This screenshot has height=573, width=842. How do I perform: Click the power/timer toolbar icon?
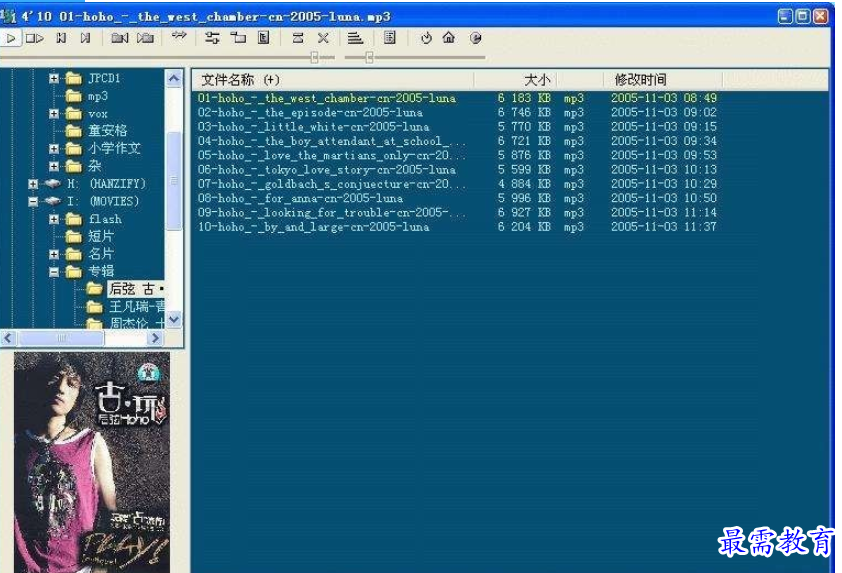(426, 38)
